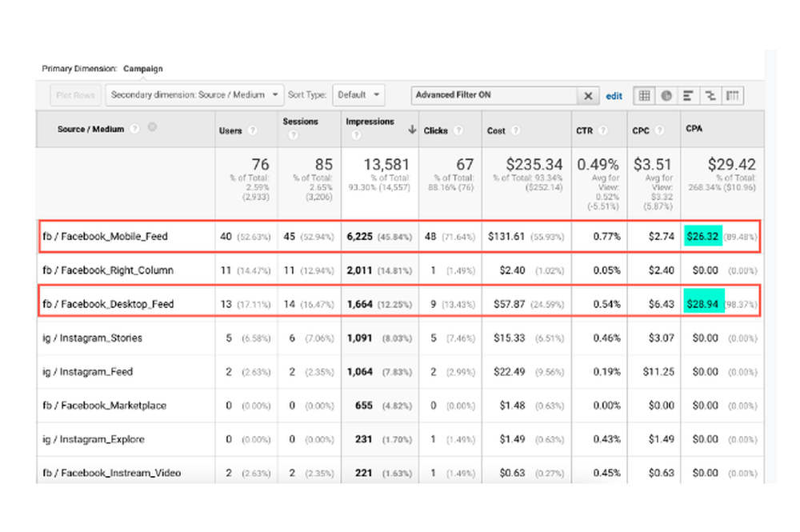Switch to performance bar view icon

pyautogui.click(x=688, y=95)
